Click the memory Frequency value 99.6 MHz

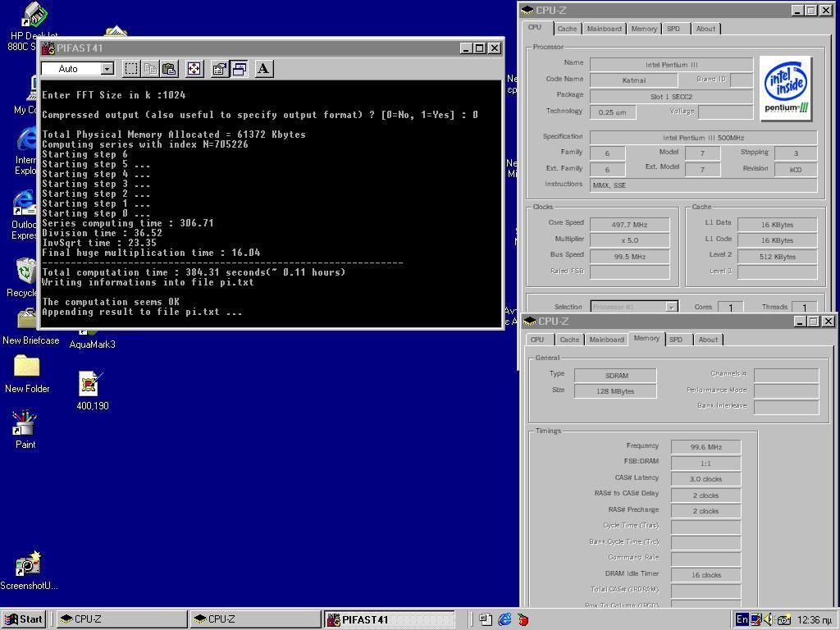tap(706, 447)
